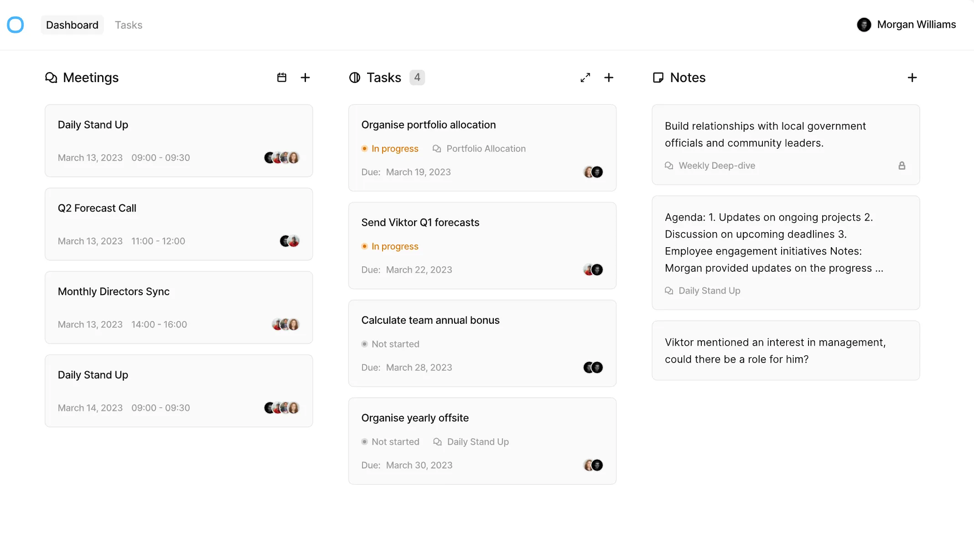This screenshot has height=560, width=974.
Task: Click the Notes panel header icon
Action: click(658, 78)
